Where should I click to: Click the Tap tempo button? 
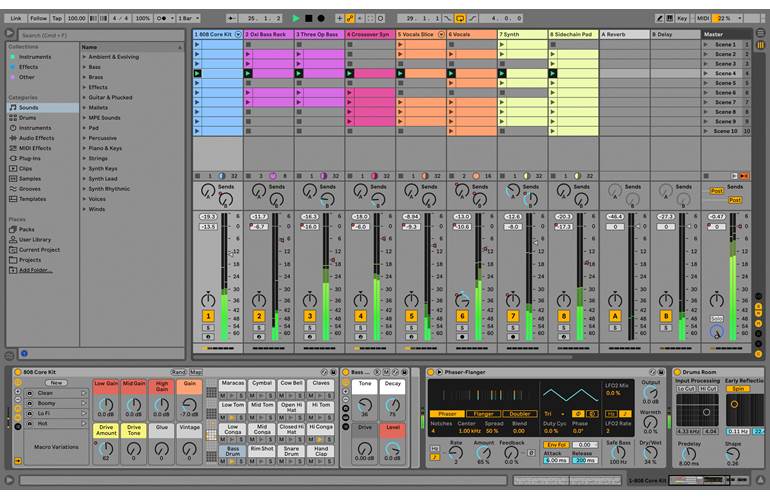tap(57, 18)
